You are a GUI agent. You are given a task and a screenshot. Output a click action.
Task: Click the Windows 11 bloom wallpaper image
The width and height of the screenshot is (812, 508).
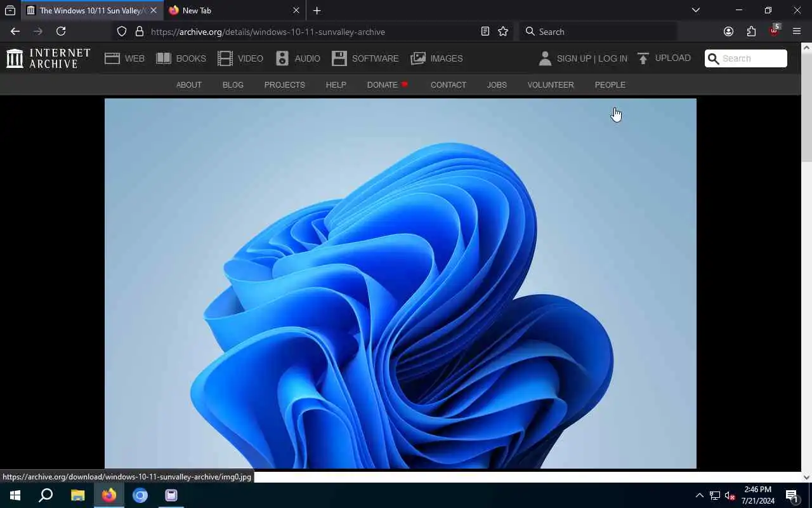click(x=400, y=283)
